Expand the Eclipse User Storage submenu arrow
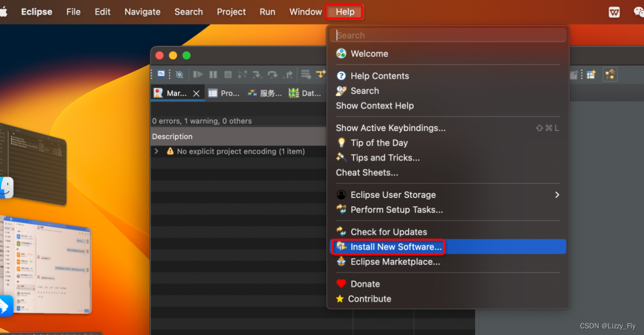644x335 pixels. click(x=557, y=194)
